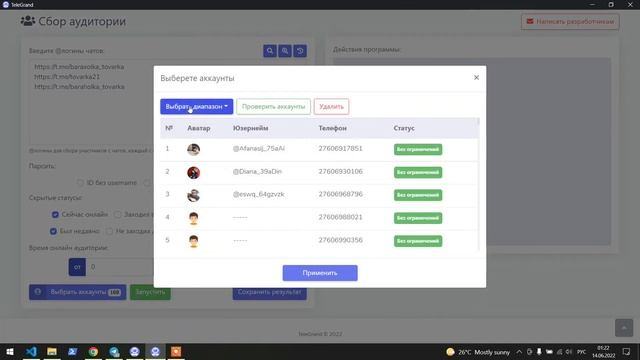Click the РУС language indicator
The image size is (640, 360).
click(582, 352)
